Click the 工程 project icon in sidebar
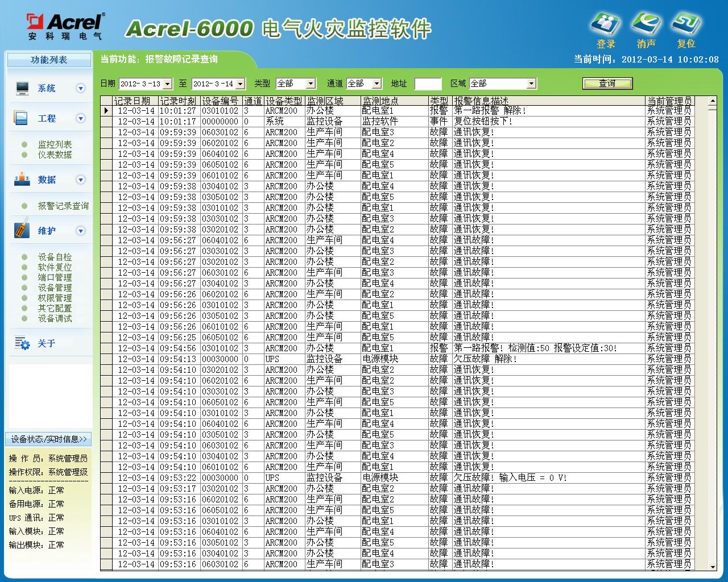 (21, 118)
